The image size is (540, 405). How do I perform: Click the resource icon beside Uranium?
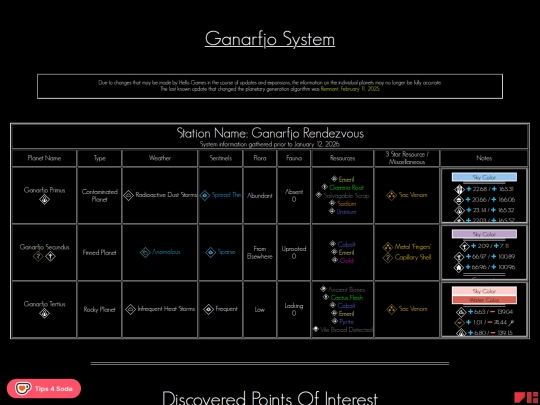click(332, 211)
